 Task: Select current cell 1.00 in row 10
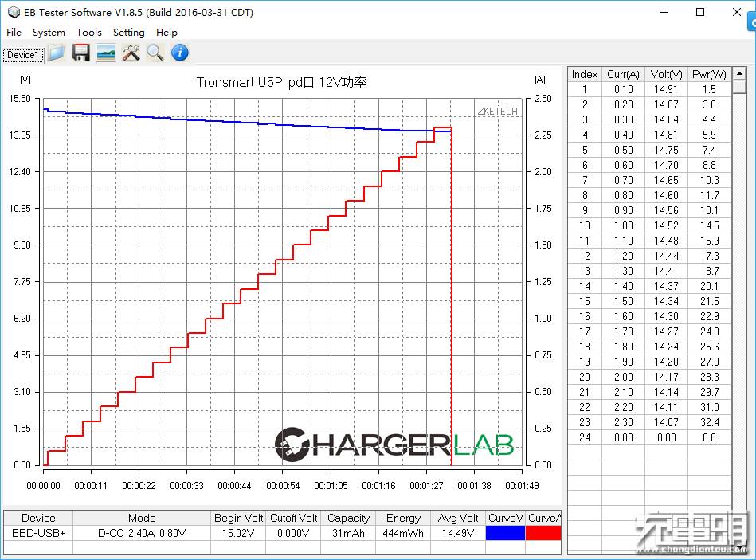click(x=623, y=226)
